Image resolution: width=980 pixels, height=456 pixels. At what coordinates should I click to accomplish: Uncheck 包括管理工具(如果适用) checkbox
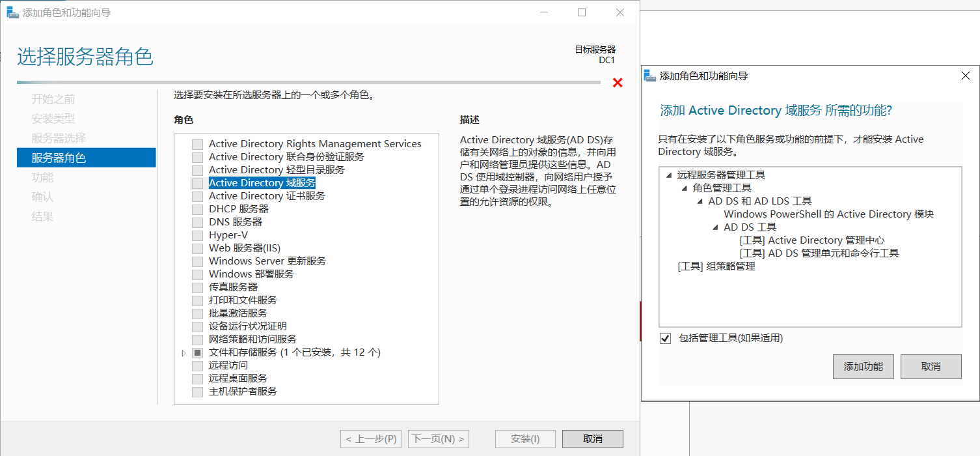[665, 338]
